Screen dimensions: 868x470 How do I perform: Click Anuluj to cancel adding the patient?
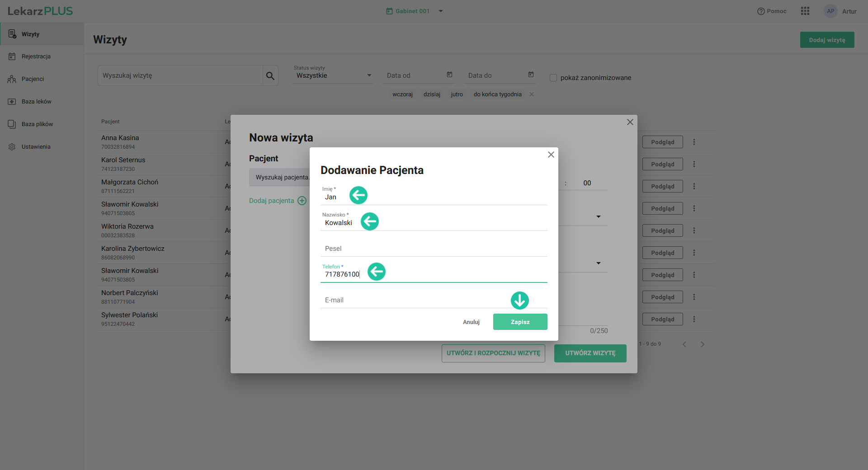(x=471, y=322)
